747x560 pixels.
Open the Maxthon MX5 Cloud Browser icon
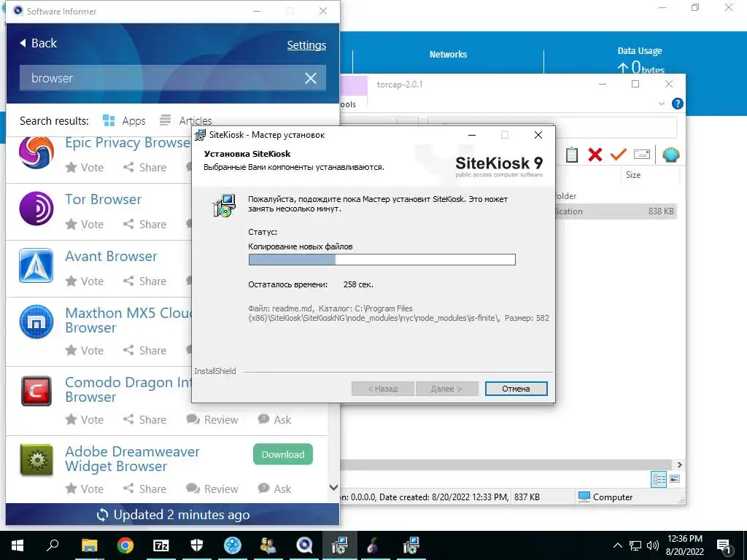point(36,322)
